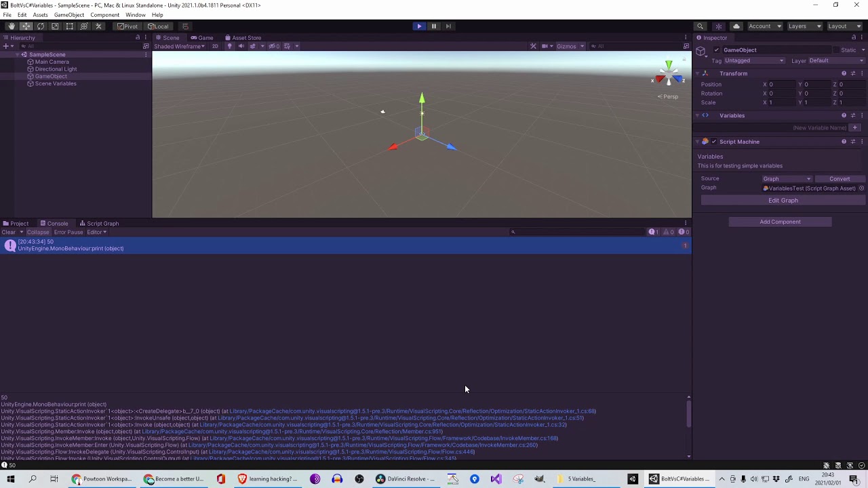Toggle the error count filter in Console

coord(684,232)
